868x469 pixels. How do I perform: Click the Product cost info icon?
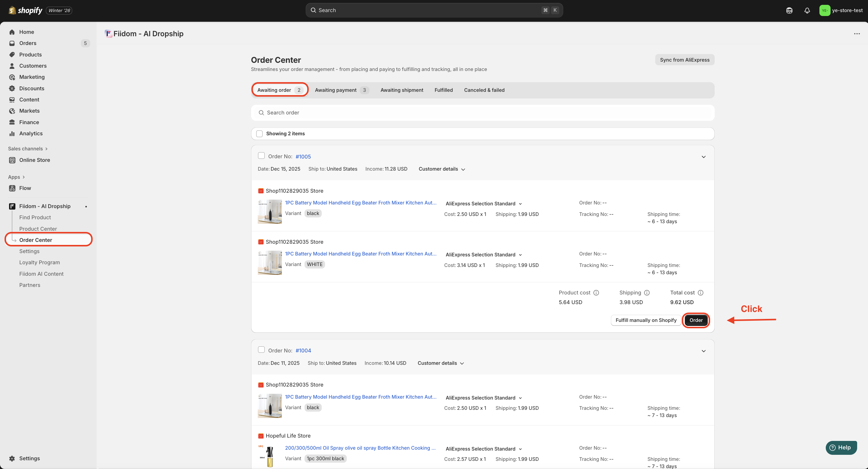596,293
